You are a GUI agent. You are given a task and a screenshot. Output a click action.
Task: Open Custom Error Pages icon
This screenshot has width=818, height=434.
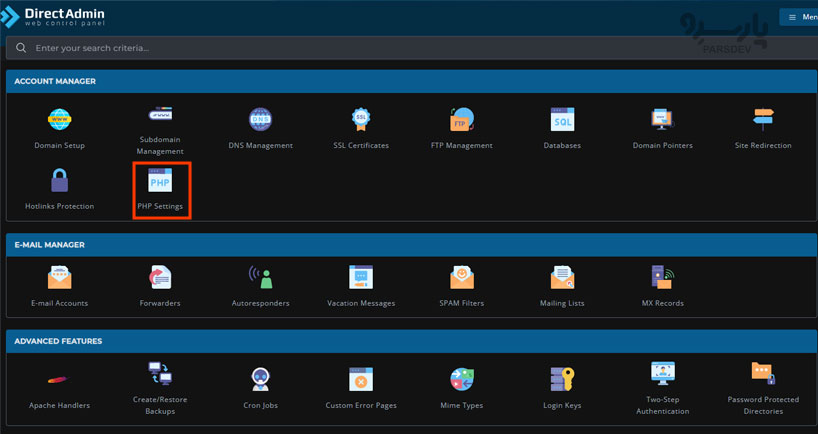[361, 379]
